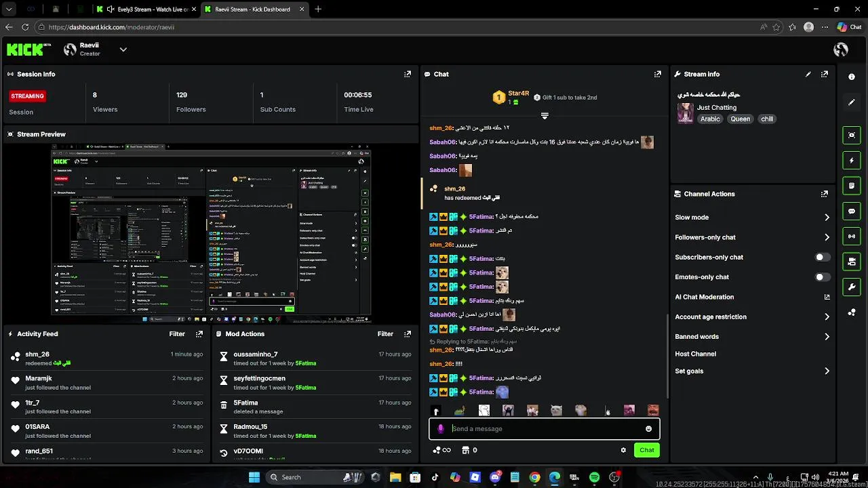Click the chat bubble sidebar icon
This screenshot has width=868, height=488.
pyautogui.click(x=852, y=211)
